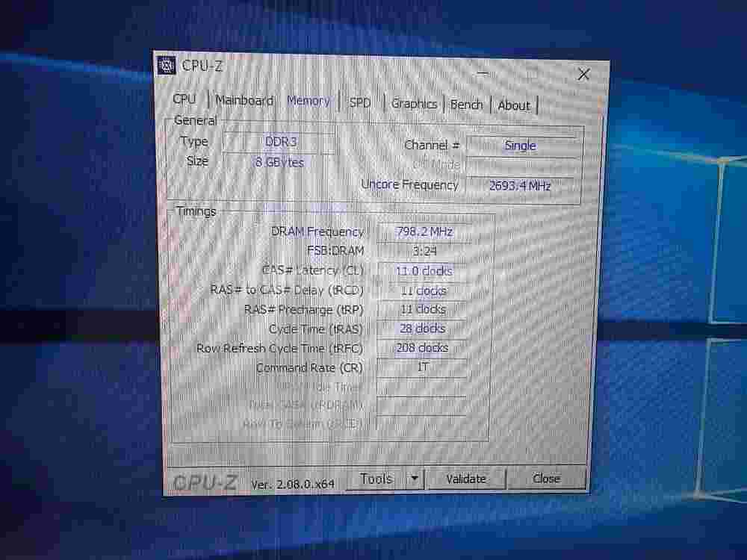Click the Tools button
The width and height of the screenshot is (747, 560).
(376, 479)
